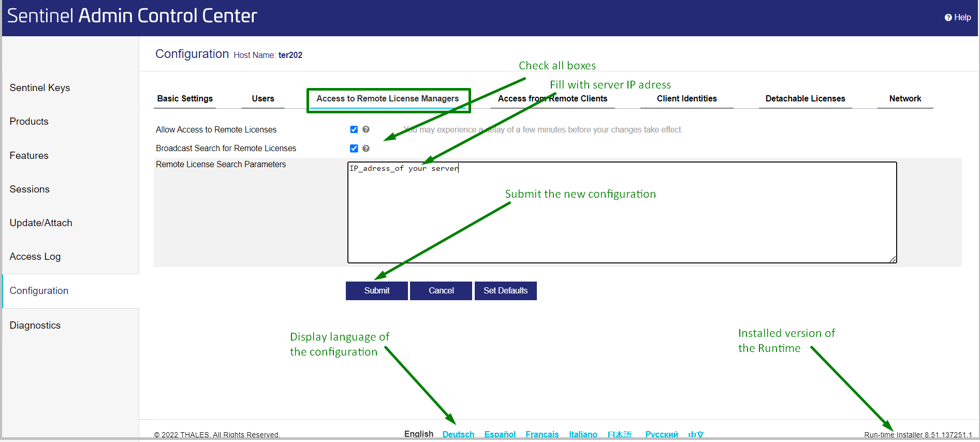
Task: Click the Submit button
Action: point(377,291)
